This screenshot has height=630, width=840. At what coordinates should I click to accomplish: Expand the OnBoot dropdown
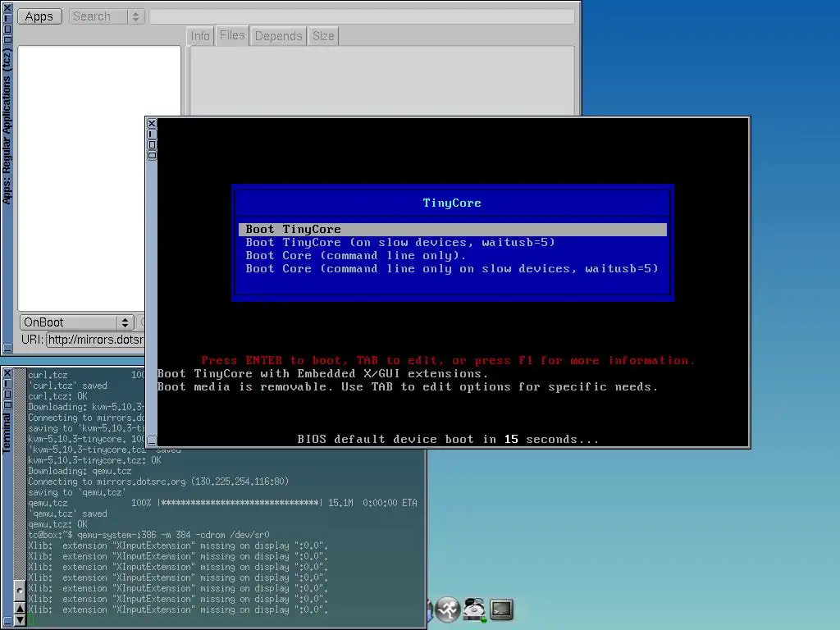tap(76, 322)
